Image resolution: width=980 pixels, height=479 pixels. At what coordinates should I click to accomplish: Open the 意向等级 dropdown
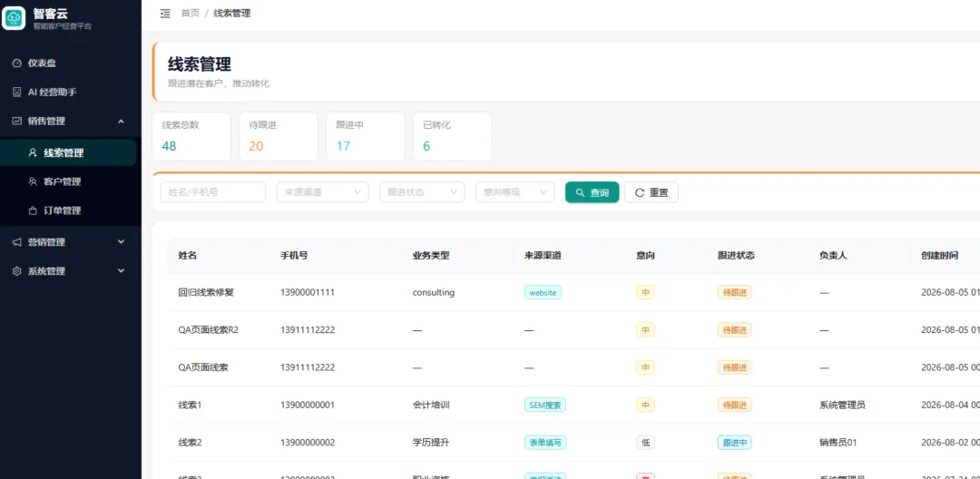click(515, 192)
